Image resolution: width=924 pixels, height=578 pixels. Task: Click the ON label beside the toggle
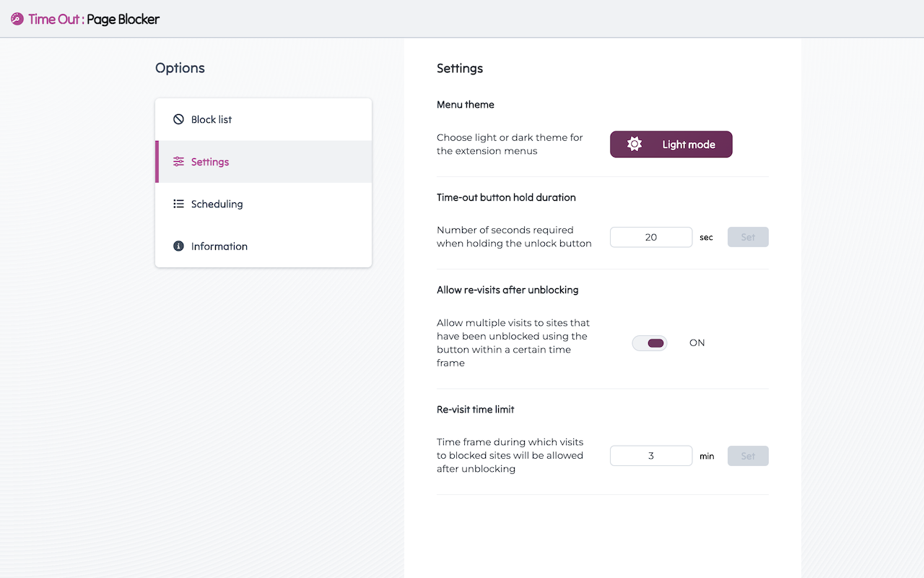coord(697,343)
